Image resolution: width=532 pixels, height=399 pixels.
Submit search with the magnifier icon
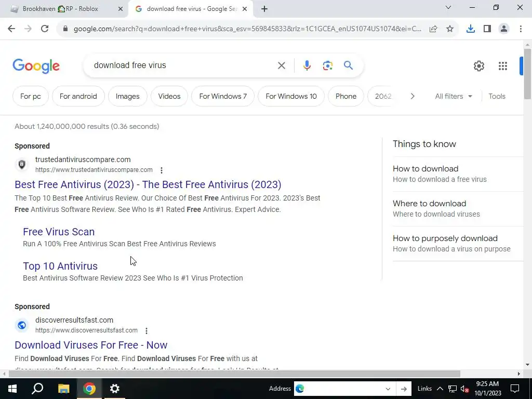pos(349,65)
